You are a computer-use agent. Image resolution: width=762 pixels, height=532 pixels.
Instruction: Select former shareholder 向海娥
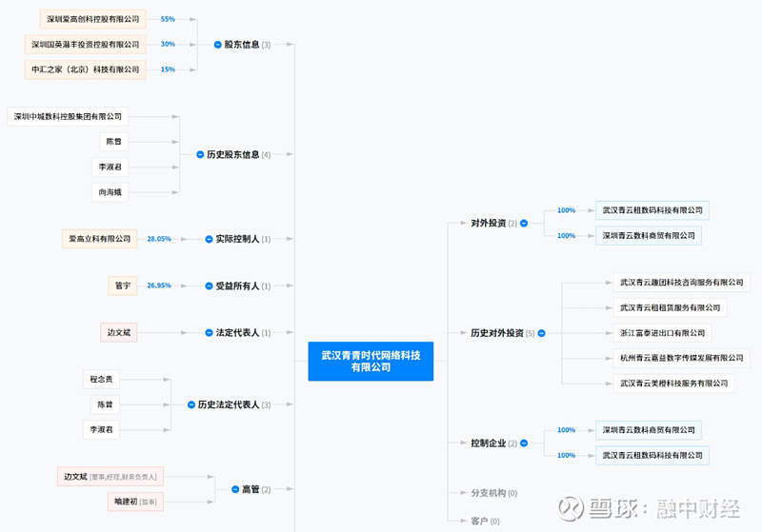pyautogui.click(x=110, y=192)
